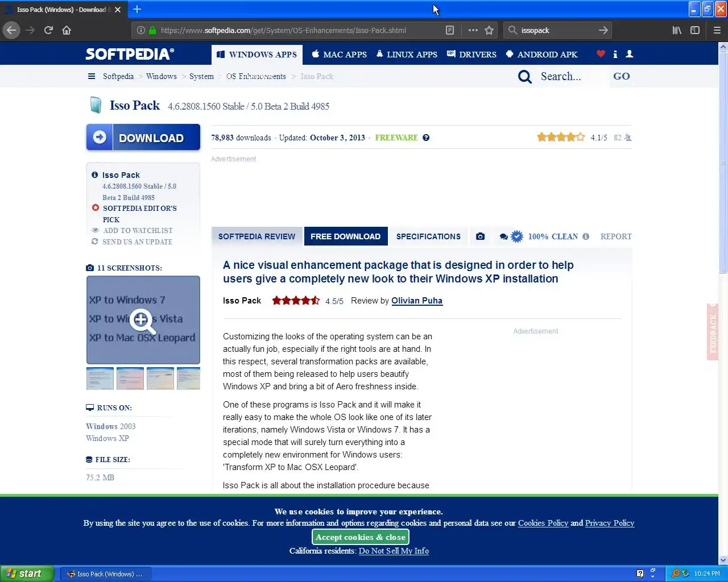Click Send Us An Update
Screen dimensions: 728x582
137,242
